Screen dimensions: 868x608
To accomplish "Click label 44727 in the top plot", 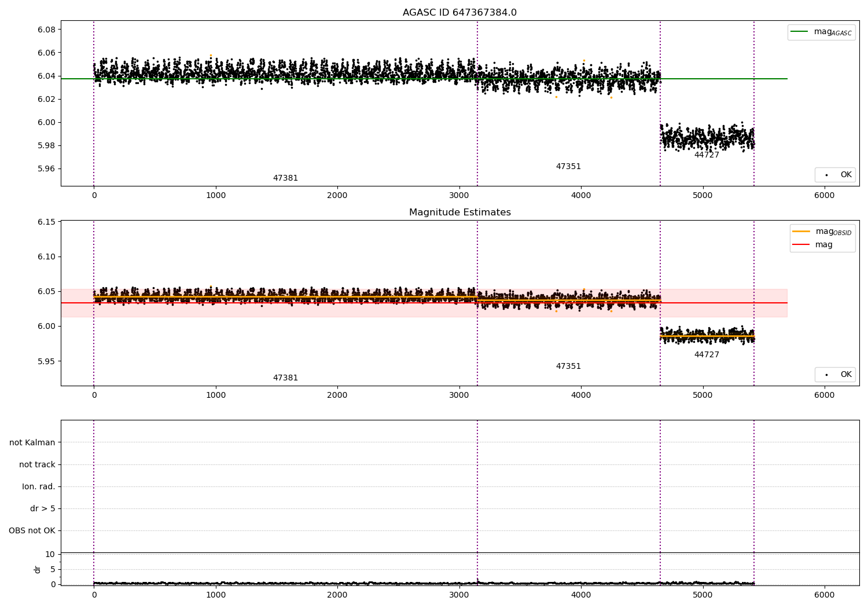I will (x=707, y=155).
